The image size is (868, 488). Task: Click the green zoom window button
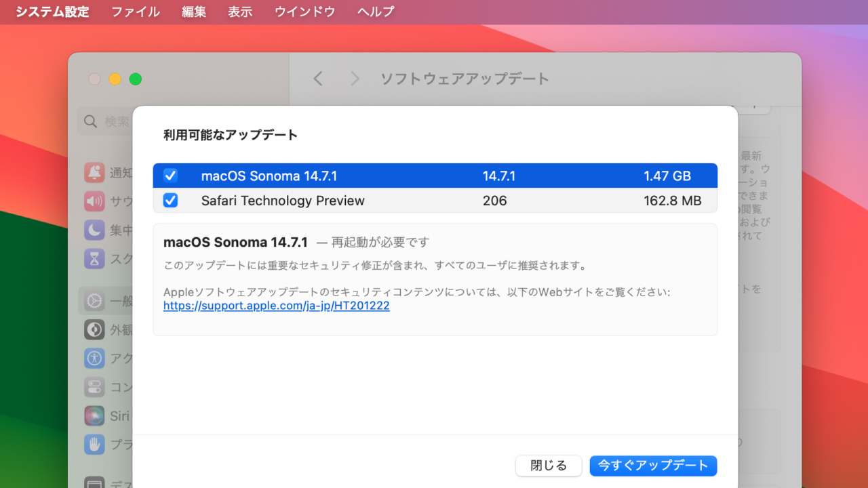(136, 79)
